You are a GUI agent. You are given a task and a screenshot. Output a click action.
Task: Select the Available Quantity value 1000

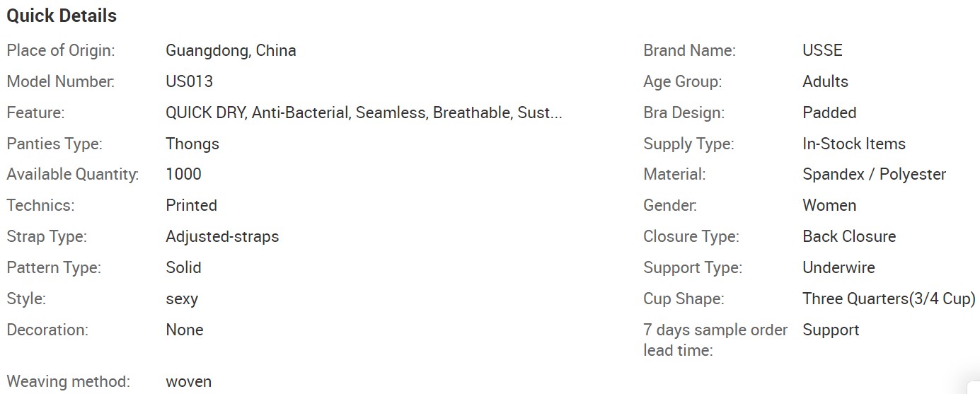coord(183,175)
